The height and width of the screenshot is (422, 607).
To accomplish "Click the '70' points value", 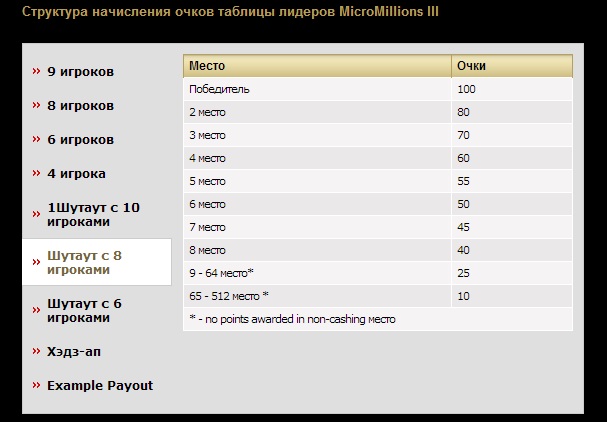I will 463,135.
